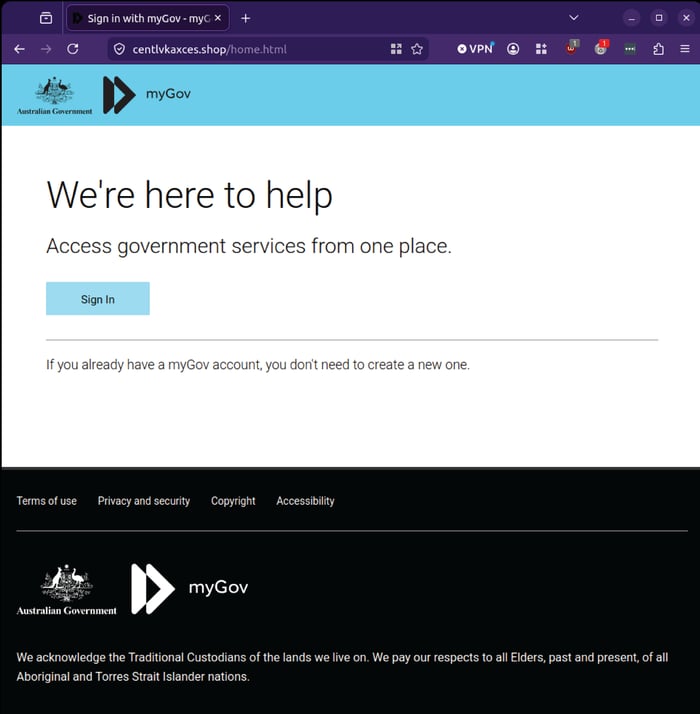Open the green three-dots extension icon

pyautogui.click(x=630, y=49)
